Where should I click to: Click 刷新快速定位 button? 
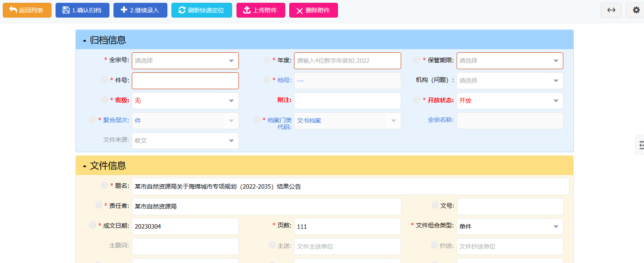point(202,10)
